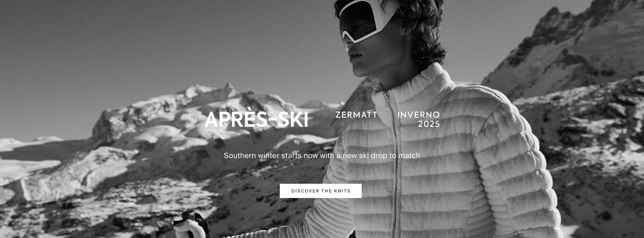Click the zipper pull on the jacket
The width and height of the screenshot is (644, 238).
pyautogui.click(x=387, y=99)
